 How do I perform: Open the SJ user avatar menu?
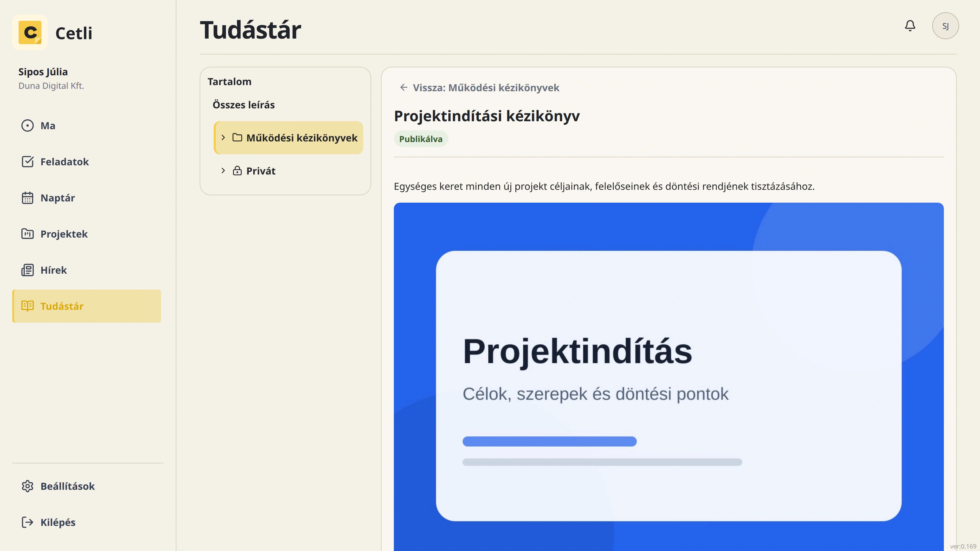pos(945,26)
